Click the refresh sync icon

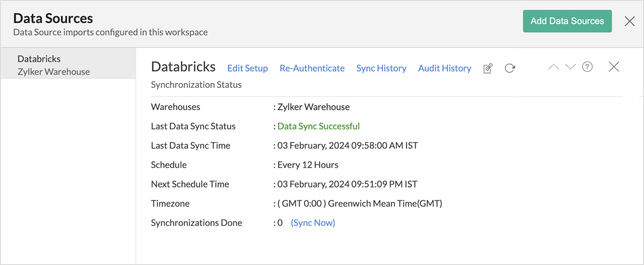[x=510, y=68]
